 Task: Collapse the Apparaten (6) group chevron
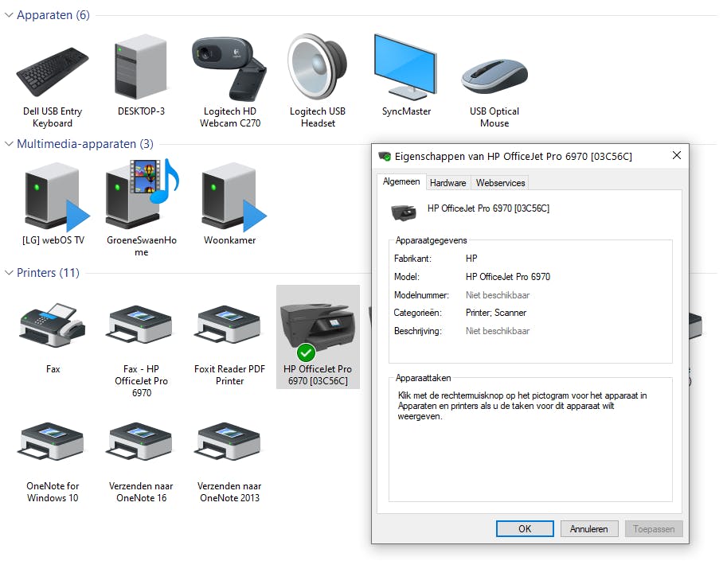9,15
